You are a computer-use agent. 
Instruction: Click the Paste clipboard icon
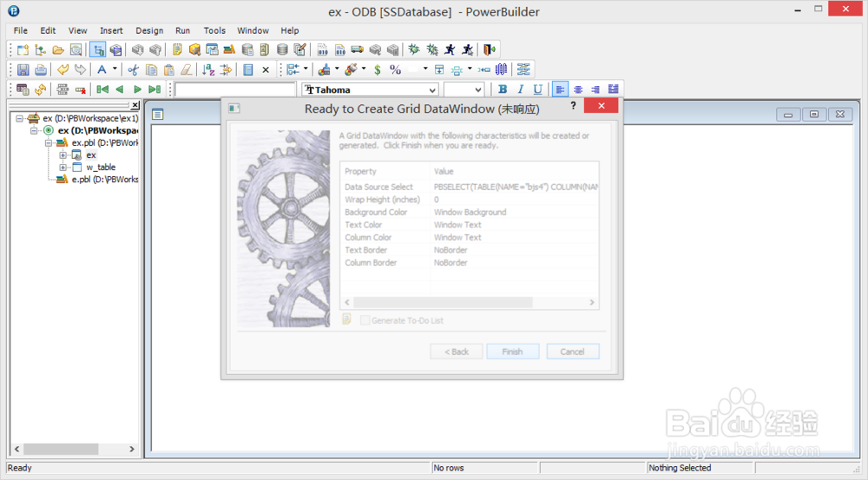[169, 69]
